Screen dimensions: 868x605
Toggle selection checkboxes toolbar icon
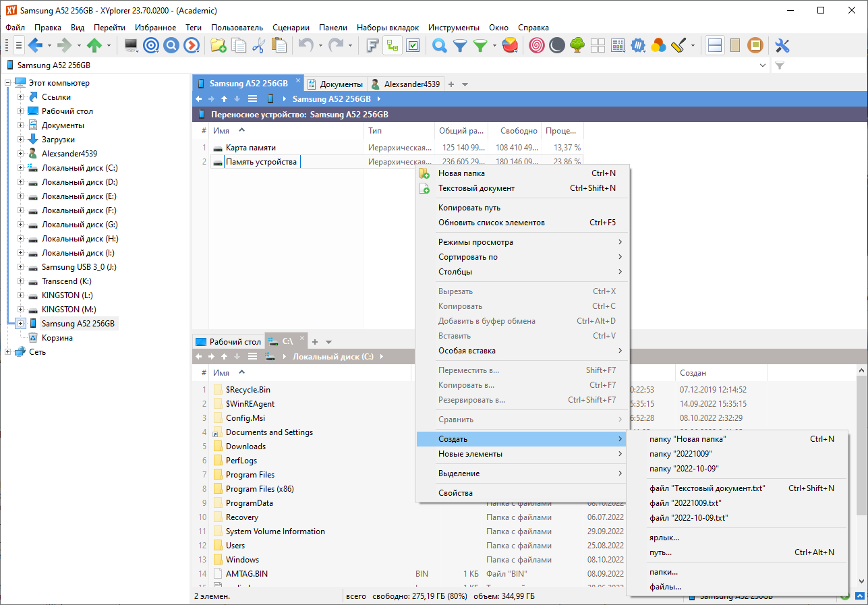[413, 45]
